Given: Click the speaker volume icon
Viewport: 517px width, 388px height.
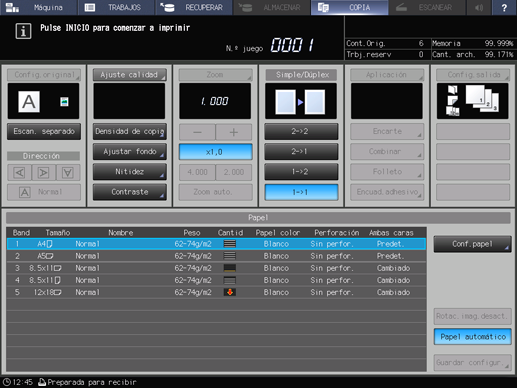Looking at the screenshot, I should (x=479, y=7).
